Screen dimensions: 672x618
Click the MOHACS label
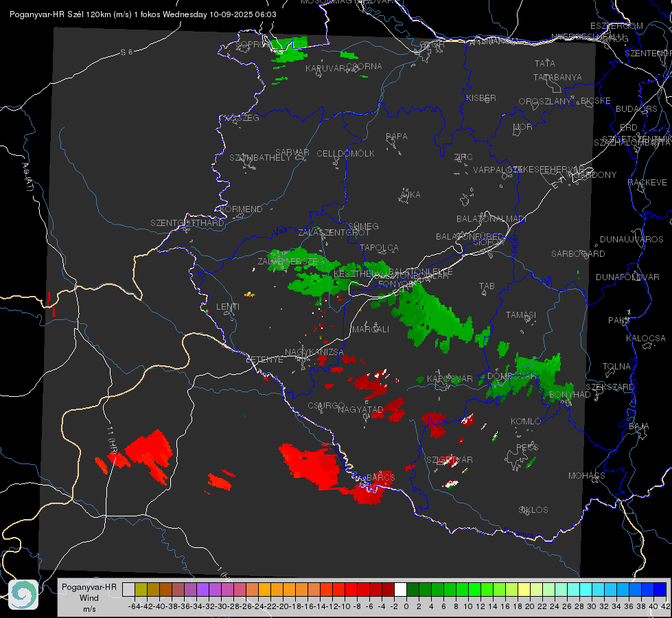click(x=587, y=476)
